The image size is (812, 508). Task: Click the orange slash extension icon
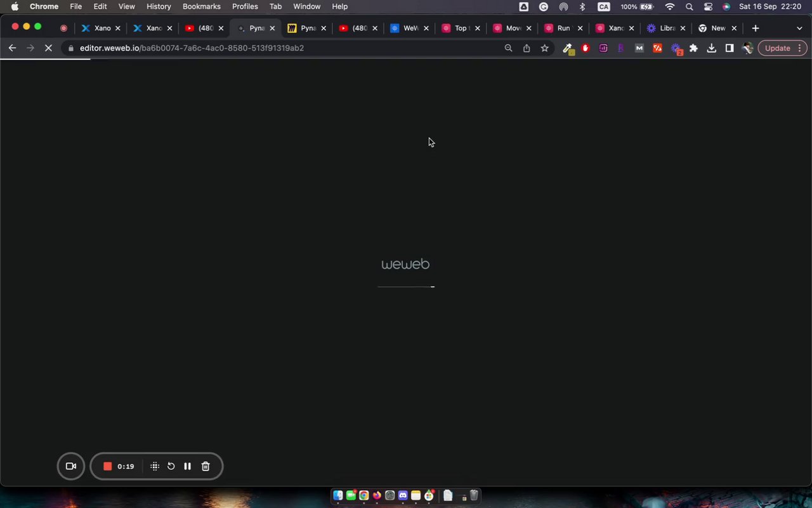click(x=658, y=48)
